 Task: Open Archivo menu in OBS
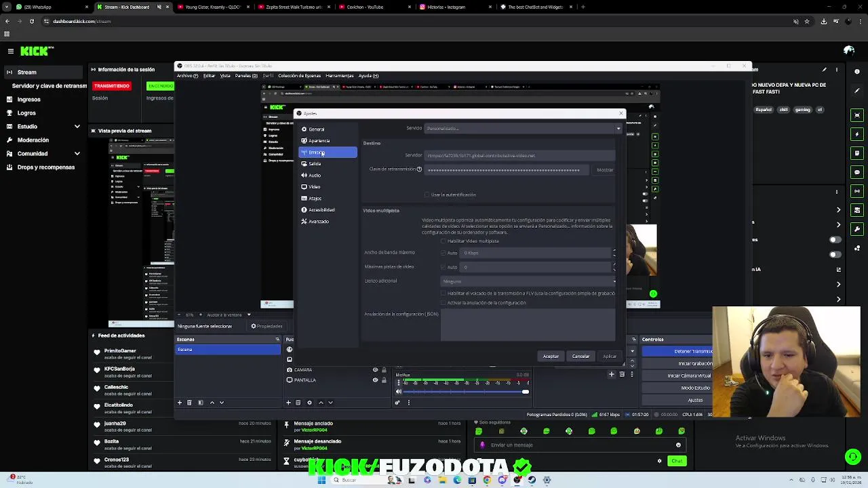click(x=187, y=76)
